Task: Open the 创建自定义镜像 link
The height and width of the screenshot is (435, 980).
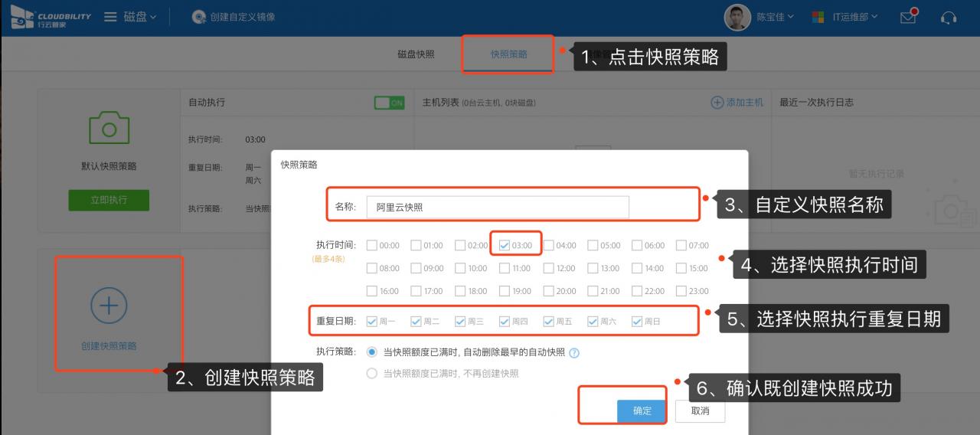Action: (x=243, y=17)
